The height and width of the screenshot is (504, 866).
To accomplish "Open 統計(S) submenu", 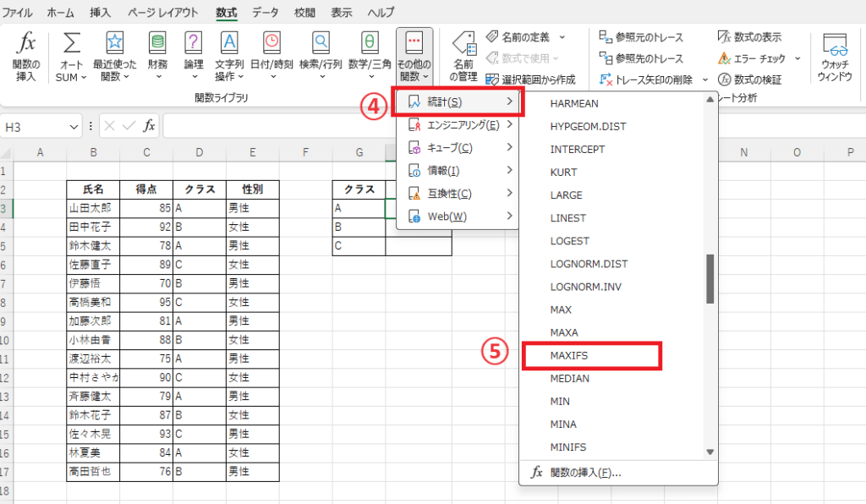I will (458, 101).
